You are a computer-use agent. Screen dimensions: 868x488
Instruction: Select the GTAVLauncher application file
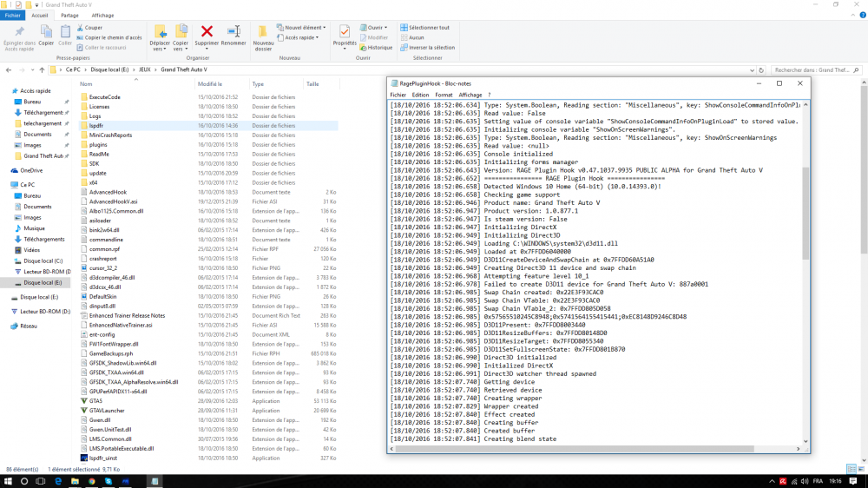(107, 411)
